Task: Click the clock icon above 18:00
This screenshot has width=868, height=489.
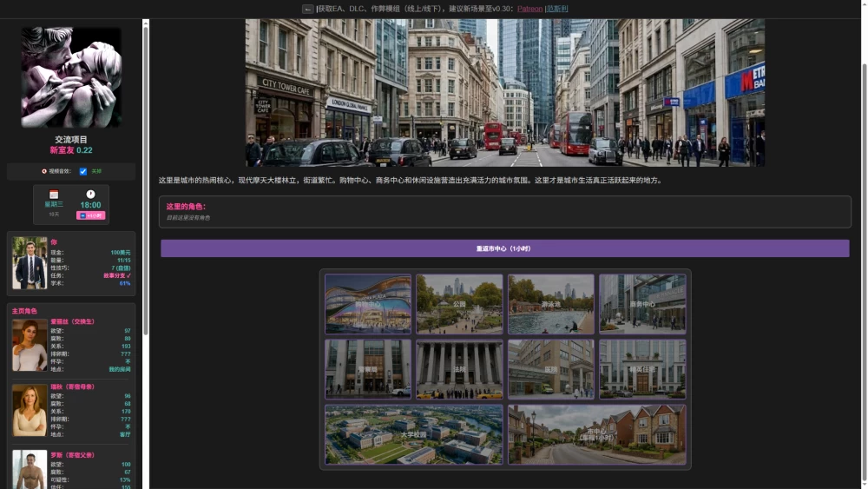Action: pos(90,195)
